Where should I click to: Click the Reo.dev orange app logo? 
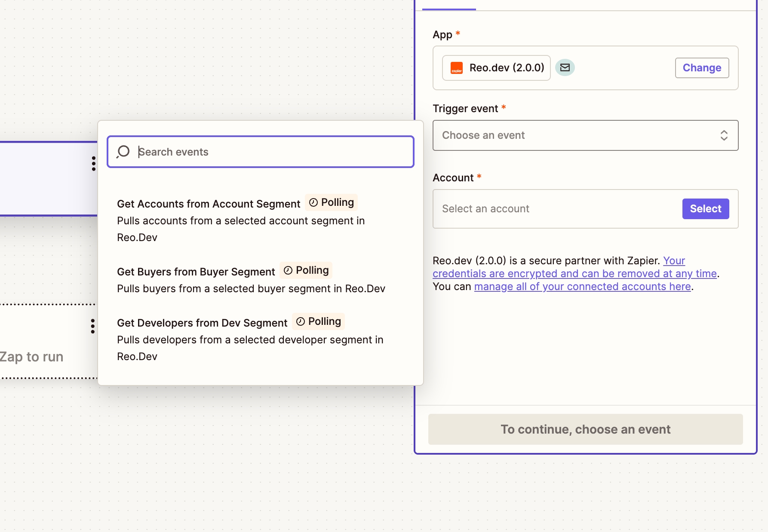pyautogui.click(x=456, y=68)
